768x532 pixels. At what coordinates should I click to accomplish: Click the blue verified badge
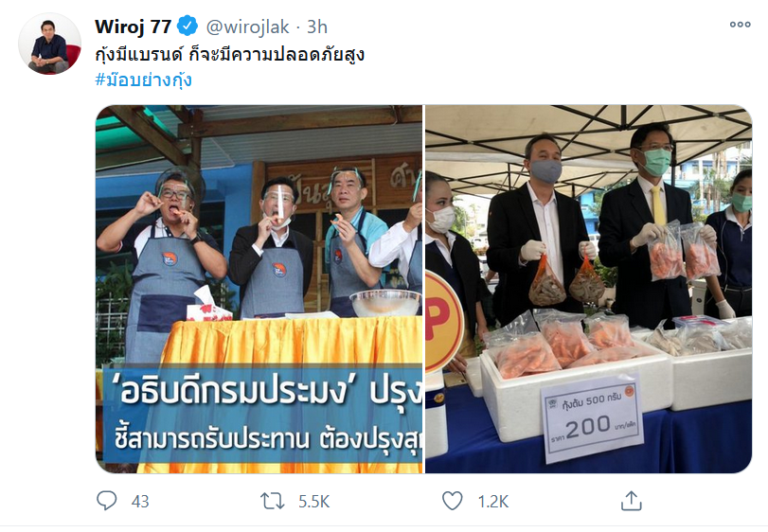pos(188,27)
